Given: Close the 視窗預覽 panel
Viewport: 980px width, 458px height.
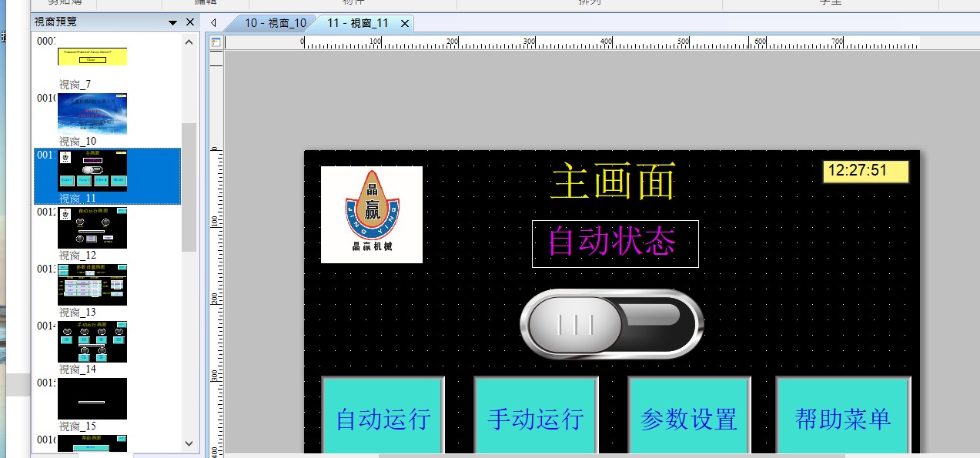Looking at the screenshot, I should tap(190, 22).
